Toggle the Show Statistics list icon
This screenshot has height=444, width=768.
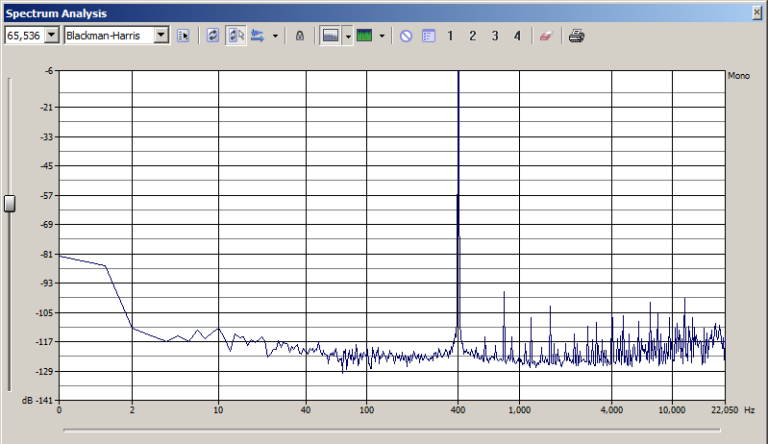pyautogui.click(x=429, y=36)
